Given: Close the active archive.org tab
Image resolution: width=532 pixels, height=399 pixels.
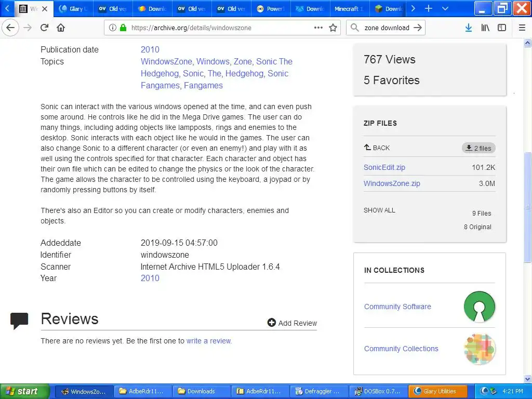Looking at the screenshot, I should coord(45,9).
